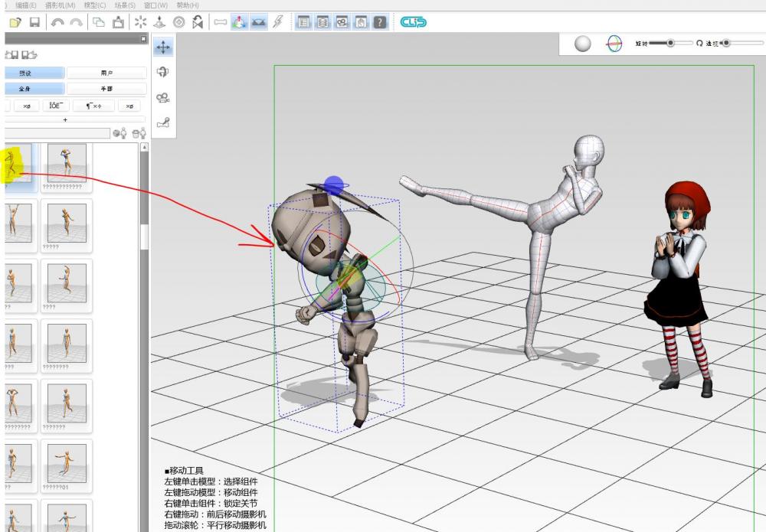Click the ¶¯×÷ tag button

click(x=93, y=106)
